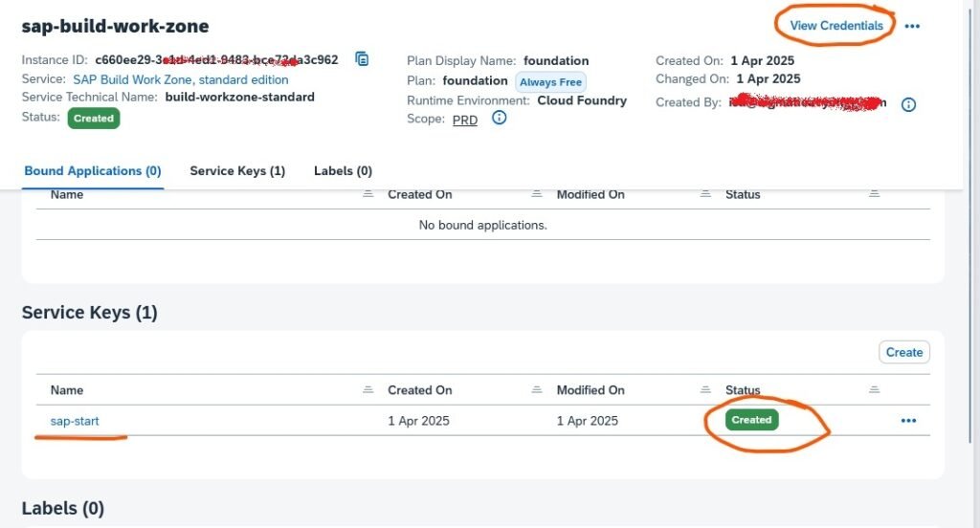Open the sap-start service key
This screenshot has width=980, height=528.
coord(75,421)
